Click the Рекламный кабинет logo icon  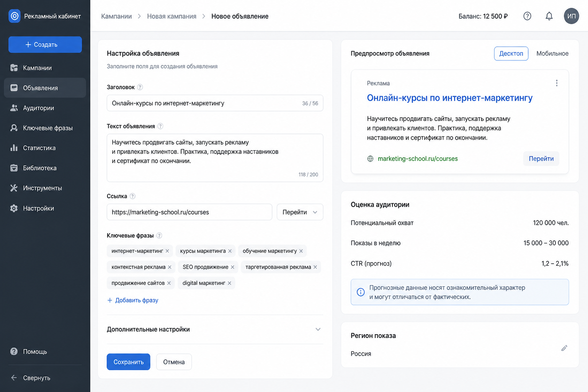pos(15,16)
